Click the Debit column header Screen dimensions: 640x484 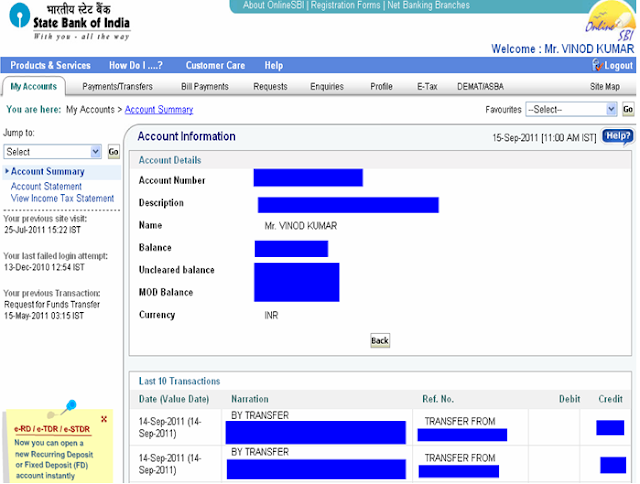coord(569,399)
